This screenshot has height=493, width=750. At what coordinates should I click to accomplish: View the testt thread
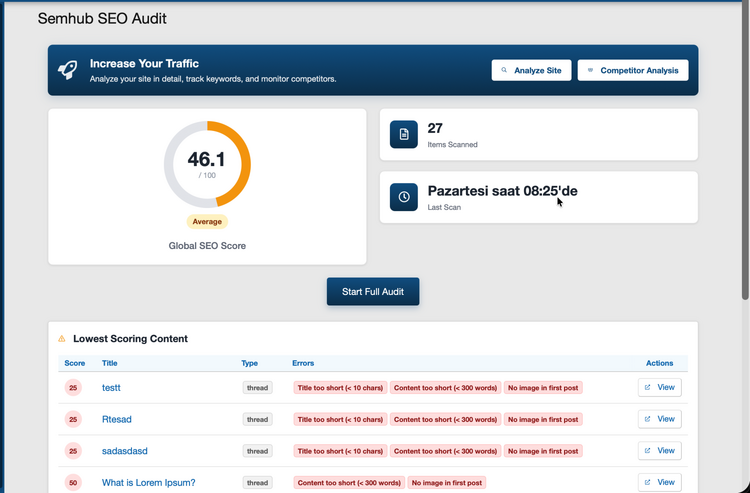[659, 387]
